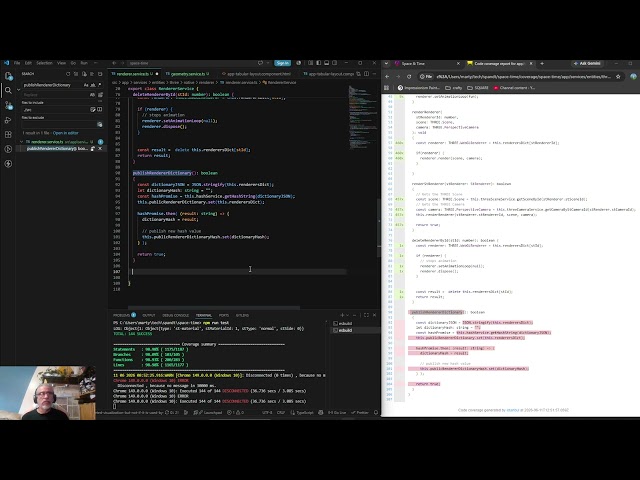Click UTF-8 encoding in status bar
This screenshot has width=640, height=480.
pyautogui.click(x=267, y=413)
